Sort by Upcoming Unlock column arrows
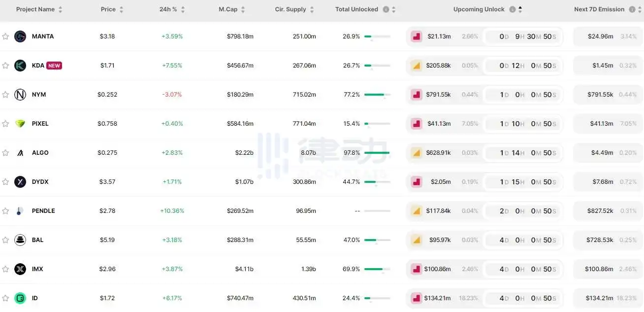The image size is (644, 312). (520, 10)
